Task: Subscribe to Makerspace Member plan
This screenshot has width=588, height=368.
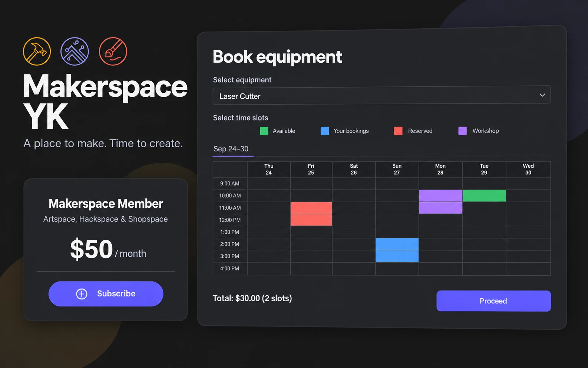Action: (106, 294)
